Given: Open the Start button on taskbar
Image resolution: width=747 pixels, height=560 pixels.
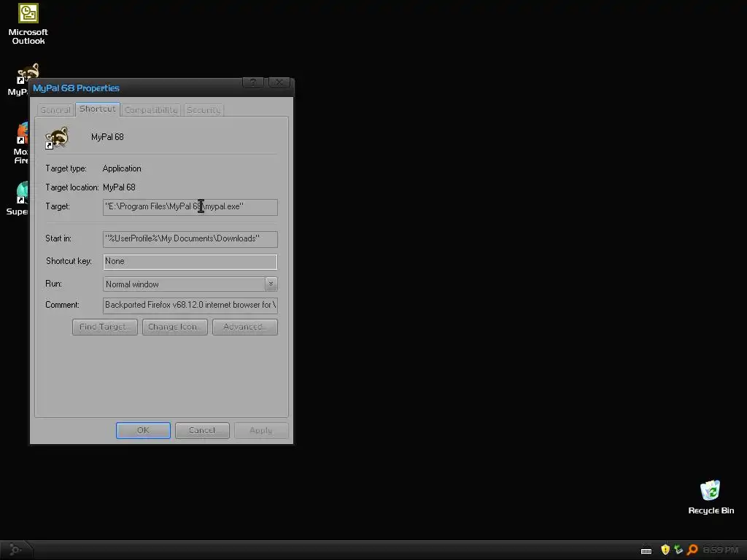Looking at the screenshot, I should pyautogui.click(x=15, y=550).
